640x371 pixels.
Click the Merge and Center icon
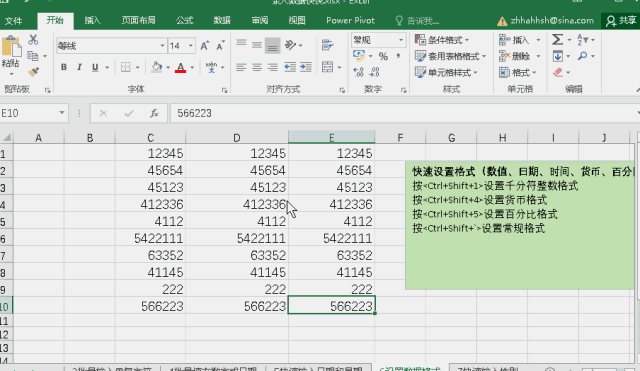click(328, 67)
